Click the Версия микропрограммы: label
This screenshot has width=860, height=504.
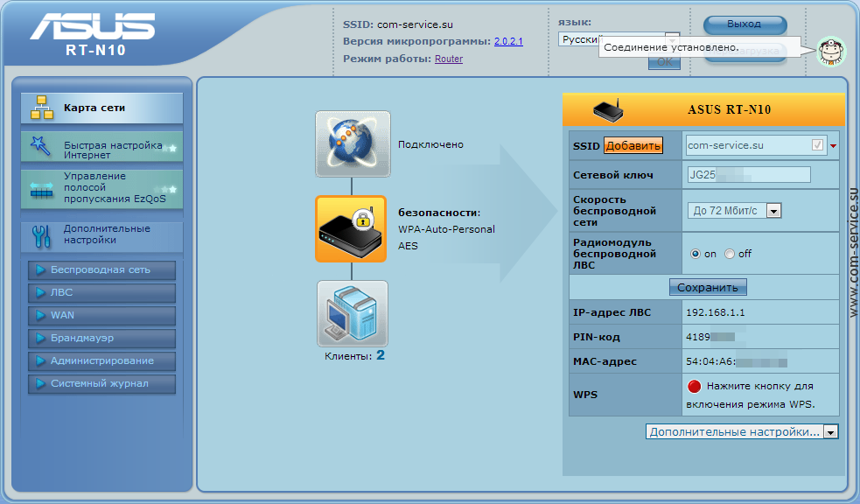coord(416,41)
